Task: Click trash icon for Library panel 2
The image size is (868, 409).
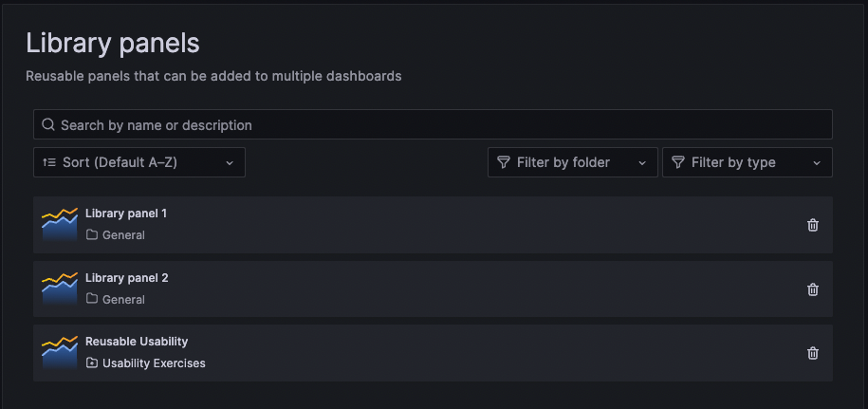Action: point(813,289)
